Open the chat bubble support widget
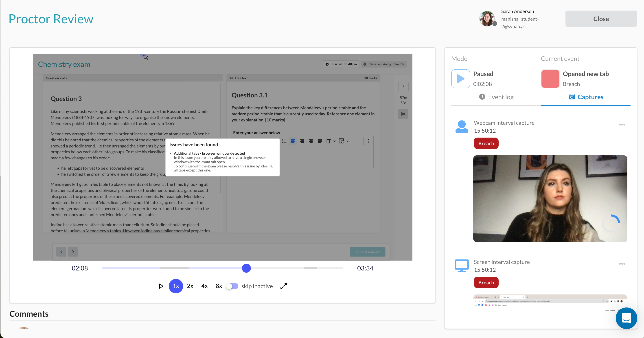The width and height of the screenshot is (644, 338). tap(626, 318)
